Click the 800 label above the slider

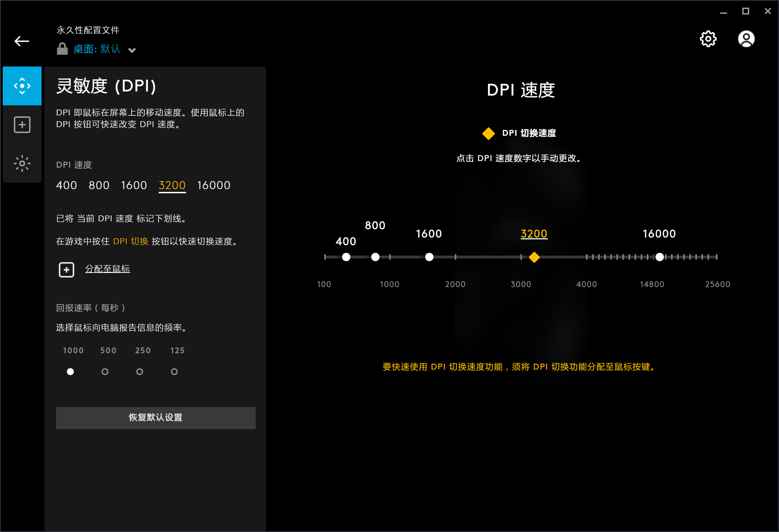(x=375, y=225)
